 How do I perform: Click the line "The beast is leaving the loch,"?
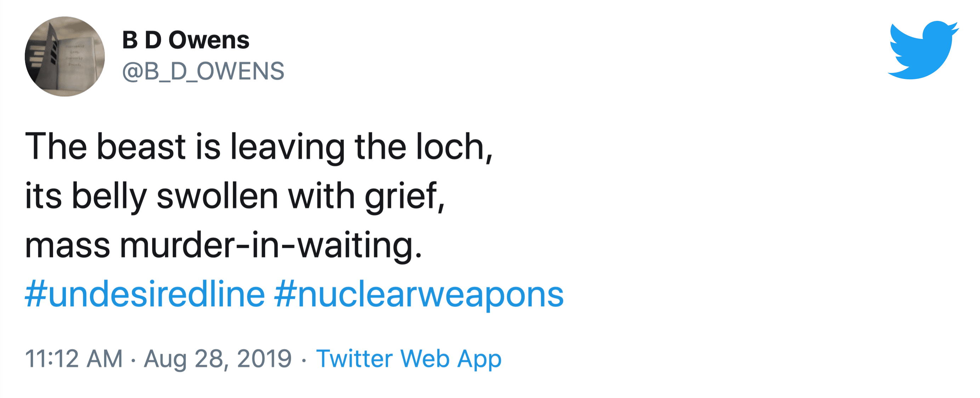pos(259,147)
